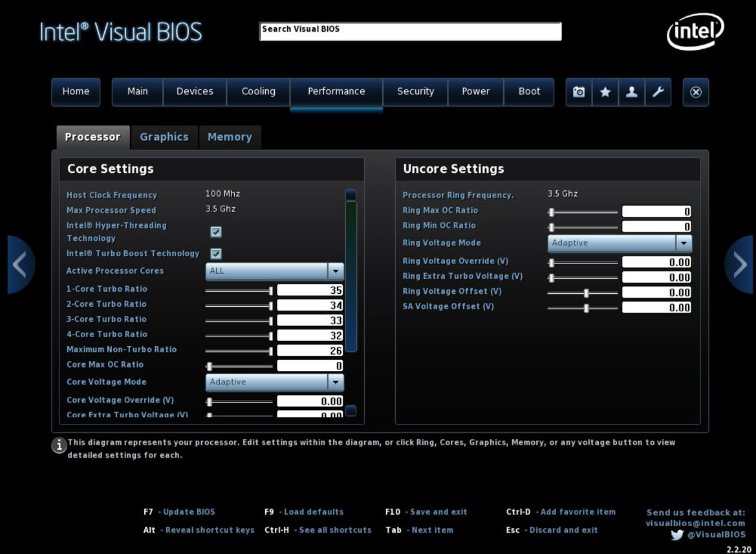Click the Core Settings scrollbar track
The image size is (756, 554).
pyautogui.click(x=351, y=303)
